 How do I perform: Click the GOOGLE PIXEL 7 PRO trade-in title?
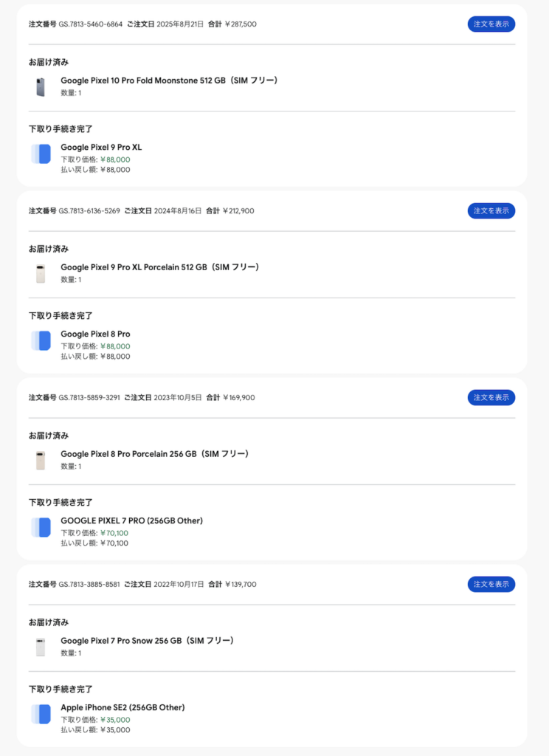(131, 520)
